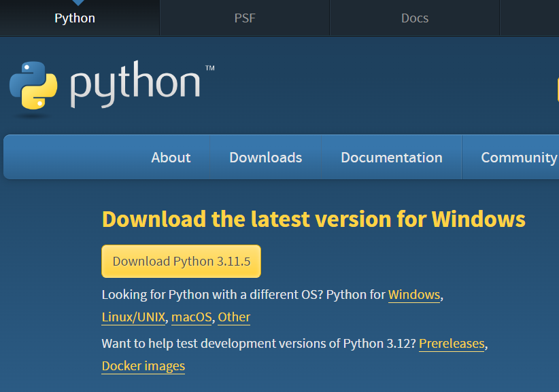
Task: Click Download Python 3.11.5 button
Action: (x=181, y=262)
